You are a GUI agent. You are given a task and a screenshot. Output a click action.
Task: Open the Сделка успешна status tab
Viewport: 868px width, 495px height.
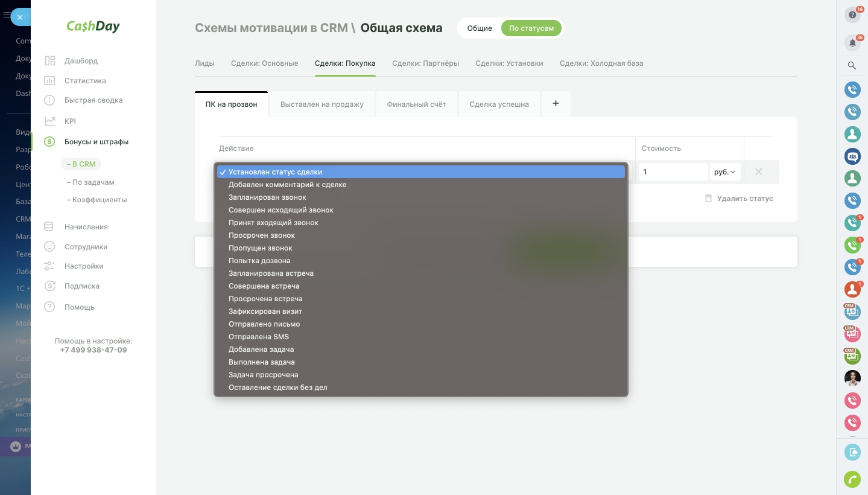(499, 104)
